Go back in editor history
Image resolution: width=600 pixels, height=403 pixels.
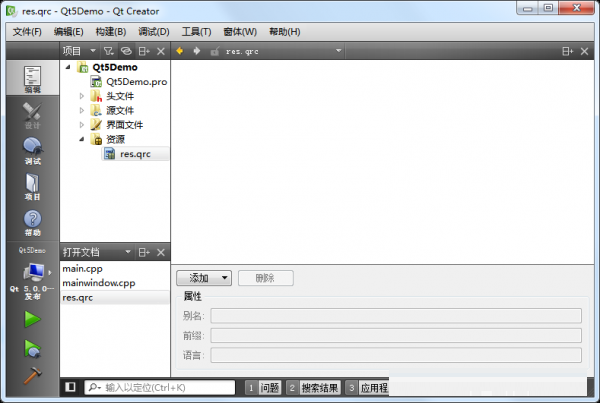[179, 51]
